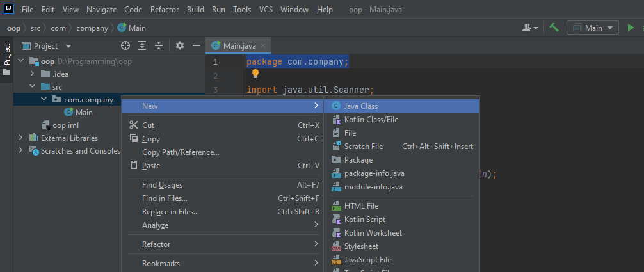Open the Refactor menu in menu bar
This screenshot has width=644, height=272.
pos(165,10)
